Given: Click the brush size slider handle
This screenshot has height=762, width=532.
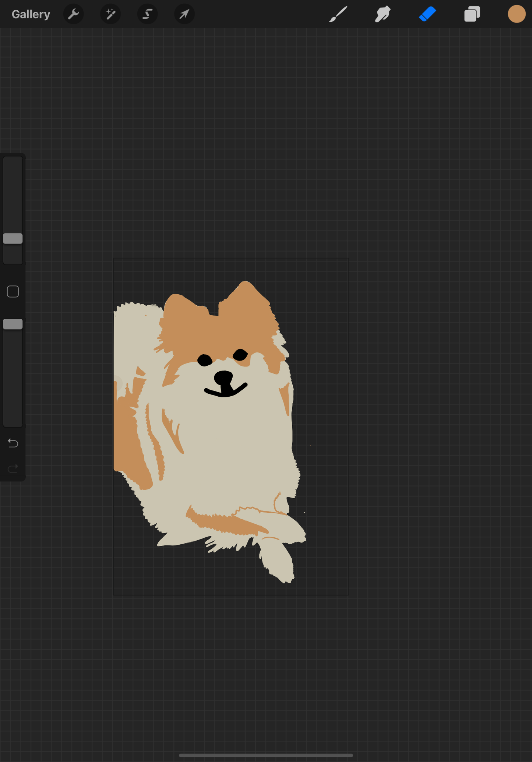Looking at the screenshot, I should [13, 239].
